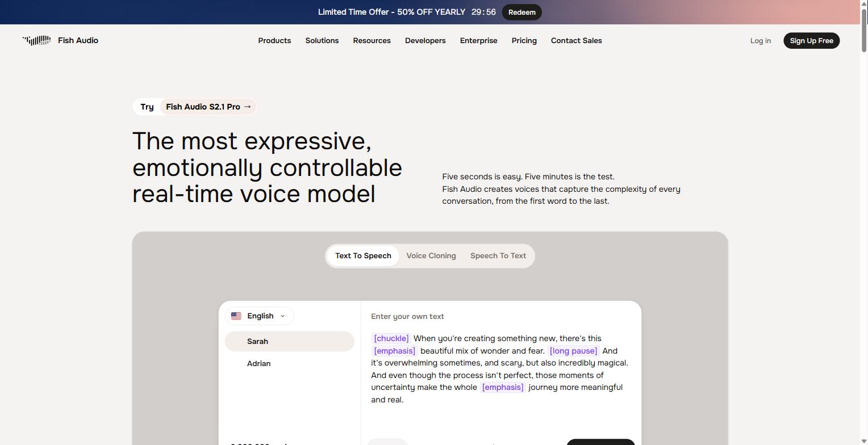Switch to the Speech To Text tab
The image size is (868, 445).
(x=498, y=255)
